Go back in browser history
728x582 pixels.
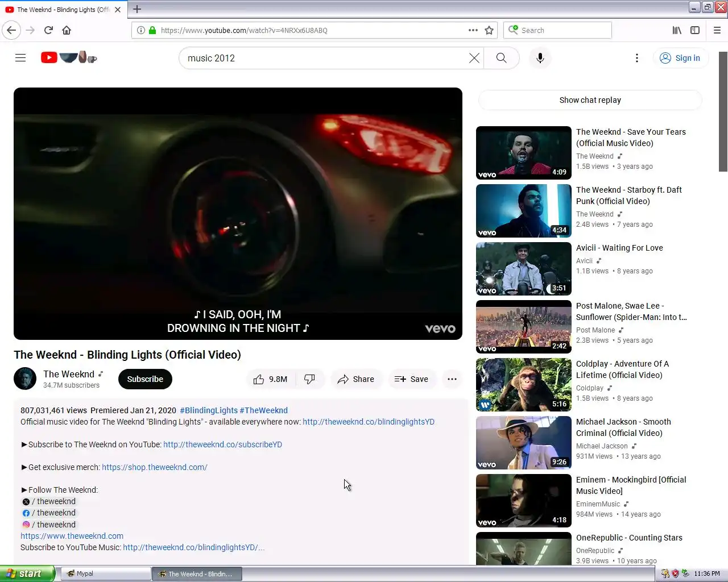tap(11, 30)
